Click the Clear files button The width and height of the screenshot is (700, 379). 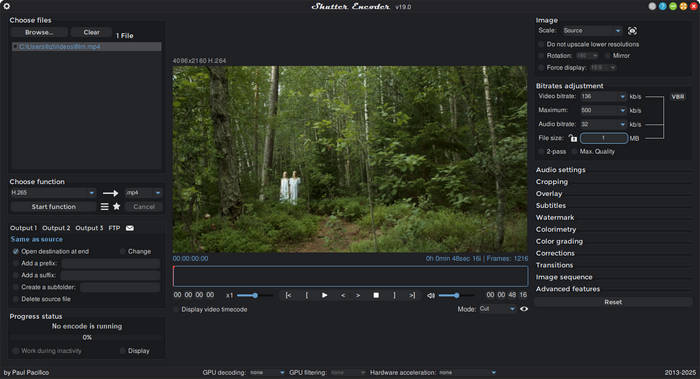[92, 32]
